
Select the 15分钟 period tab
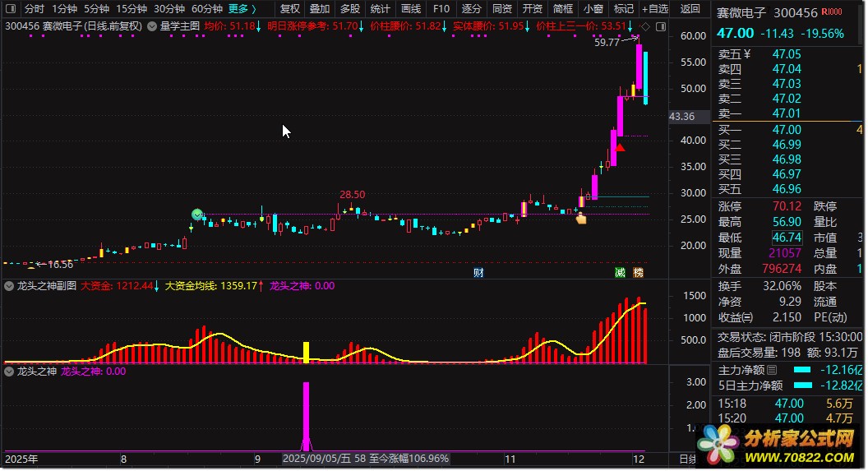coord(132,9)
